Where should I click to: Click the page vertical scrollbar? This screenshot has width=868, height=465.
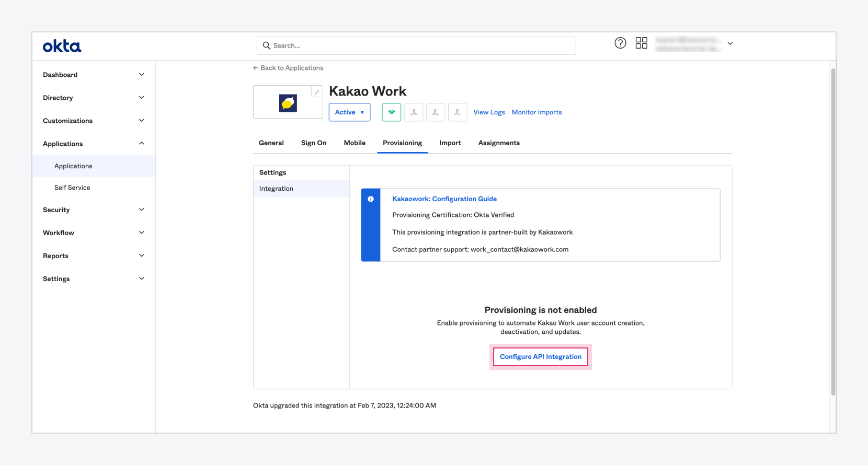pyautogui.click(x=833, y=231)
